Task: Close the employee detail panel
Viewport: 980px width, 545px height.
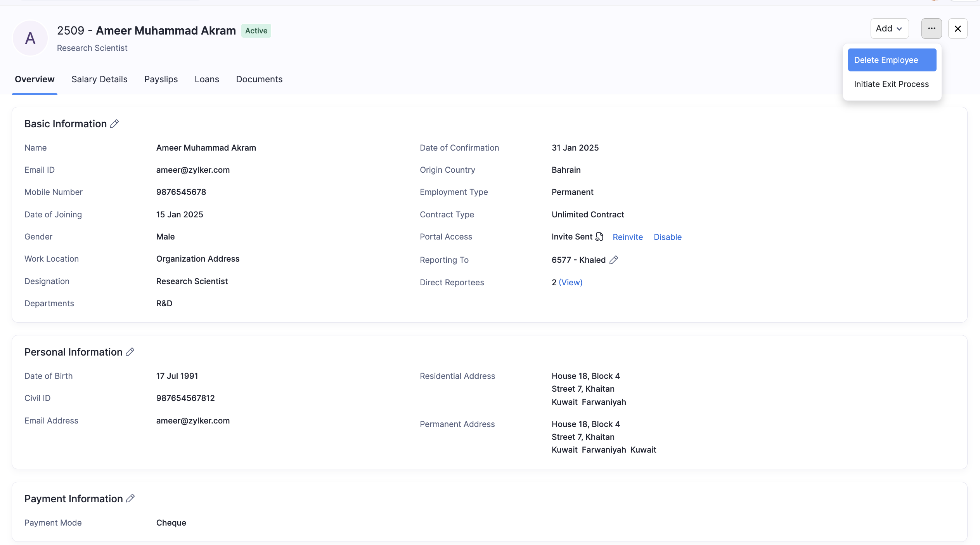Action: coord(957,29)
